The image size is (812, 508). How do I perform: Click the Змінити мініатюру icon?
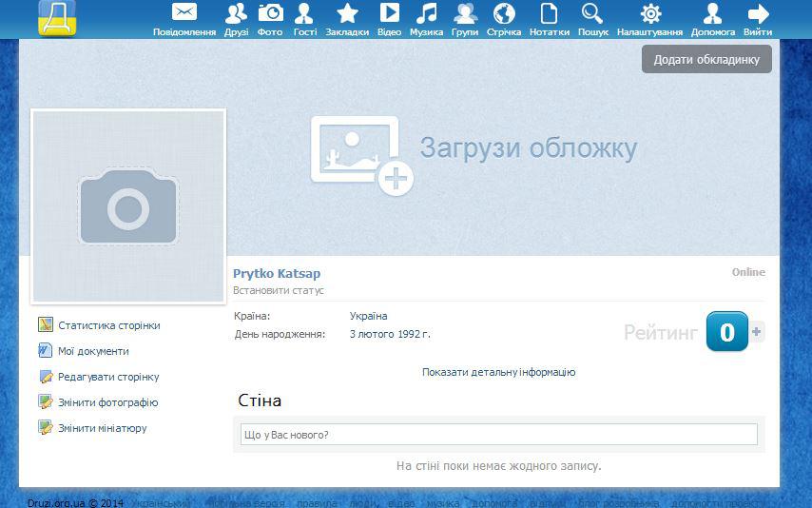(46, 428)
